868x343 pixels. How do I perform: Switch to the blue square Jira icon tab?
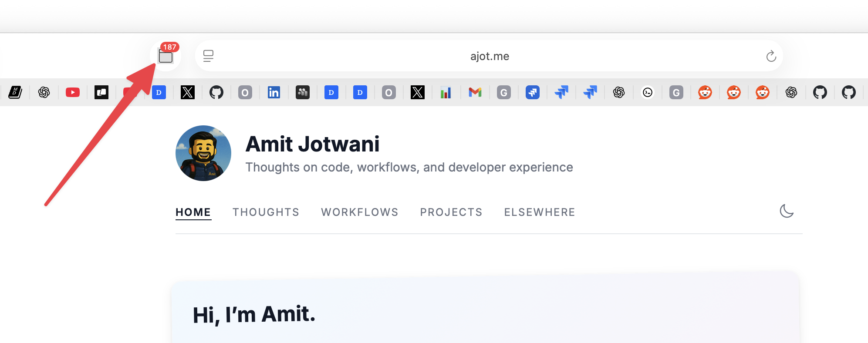tap(533, 92)
